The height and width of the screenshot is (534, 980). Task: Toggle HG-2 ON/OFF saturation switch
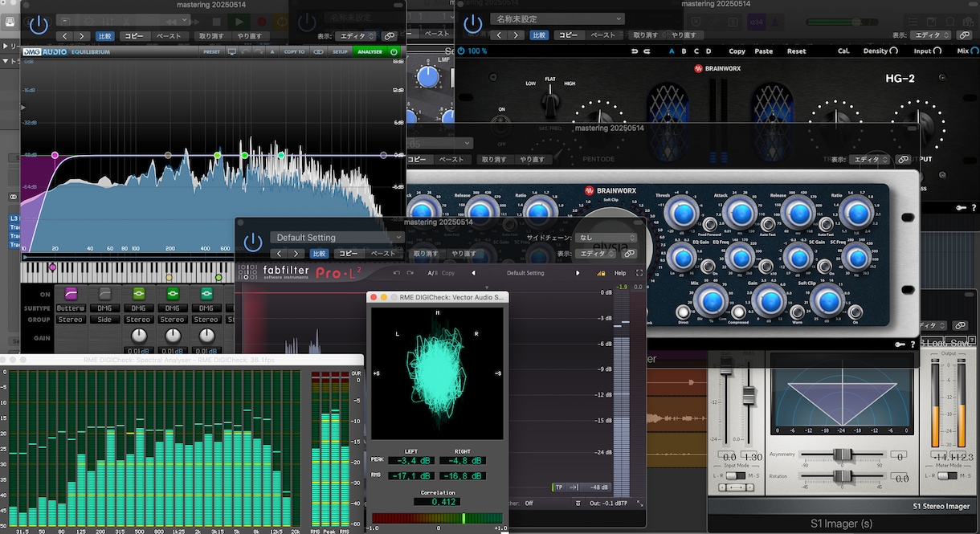click(x=502, y=126)
